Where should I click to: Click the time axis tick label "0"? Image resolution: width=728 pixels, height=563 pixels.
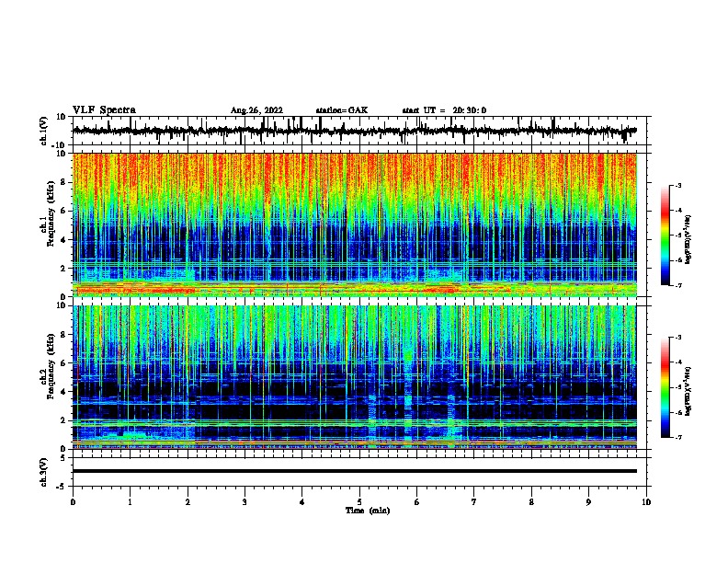click(x=73, y=502)
